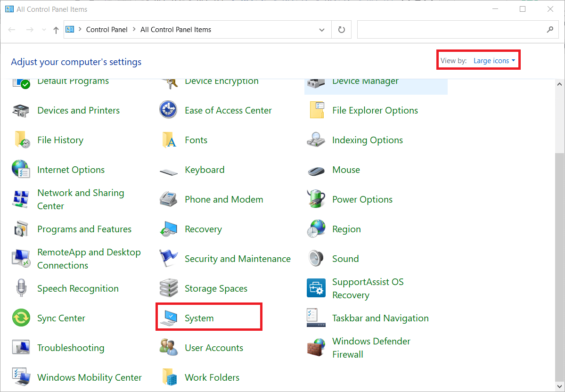The width and height of the screenshot is (565, 392).
Task: Click the Refresh button beside address bar
Action: (342, 30)
